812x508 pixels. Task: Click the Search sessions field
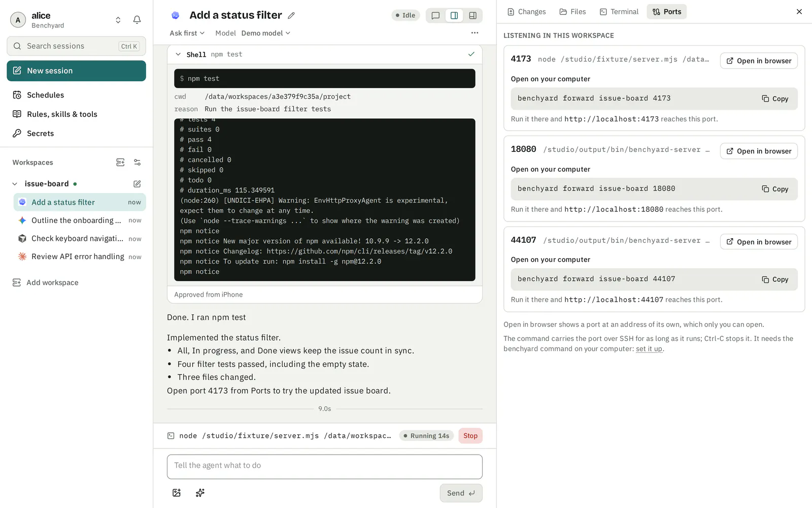click(x=76, y=46)
